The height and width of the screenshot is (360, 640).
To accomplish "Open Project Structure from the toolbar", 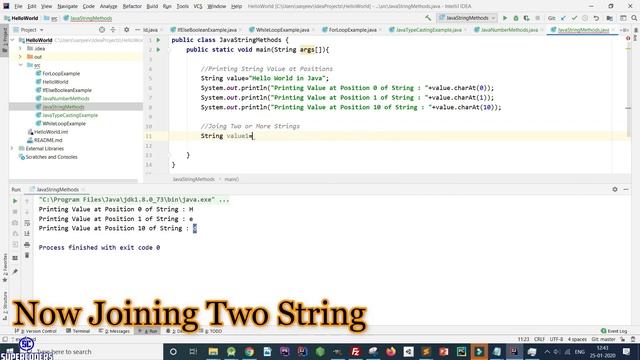I will [609, 18].
